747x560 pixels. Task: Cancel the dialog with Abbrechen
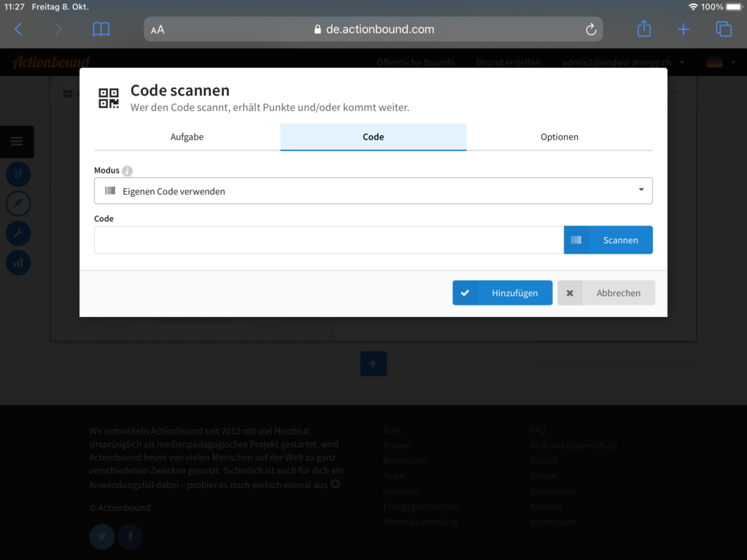[606, 293]
